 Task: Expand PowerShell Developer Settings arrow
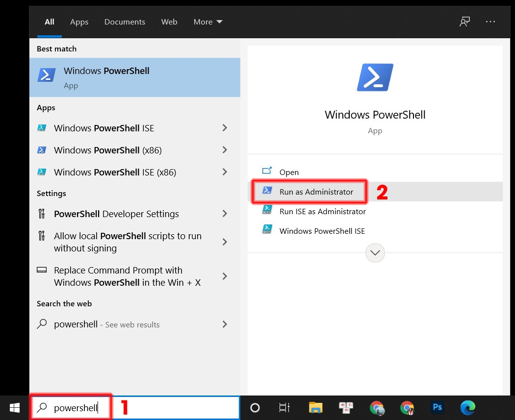coord(225,214)
